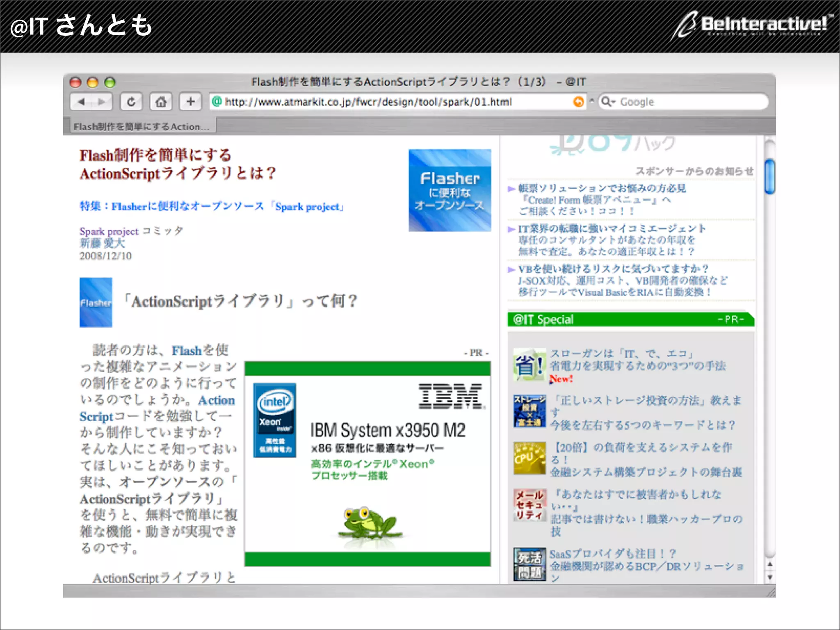Click the orange RSS/snapback icon in address bar

(x=578, y=102)
